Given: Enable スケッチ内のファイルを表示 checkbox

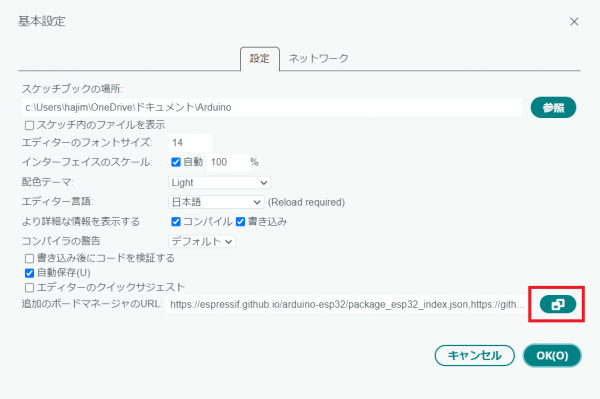Looking at the screenshot, I should pos(29,125).
